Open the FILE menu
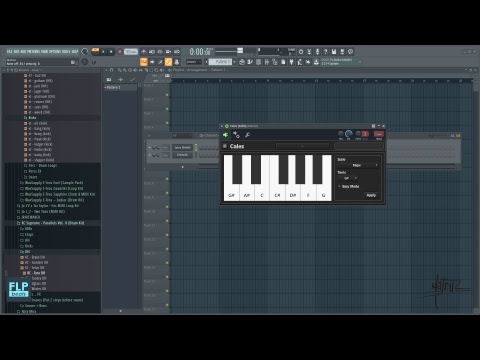 (9, 52)
